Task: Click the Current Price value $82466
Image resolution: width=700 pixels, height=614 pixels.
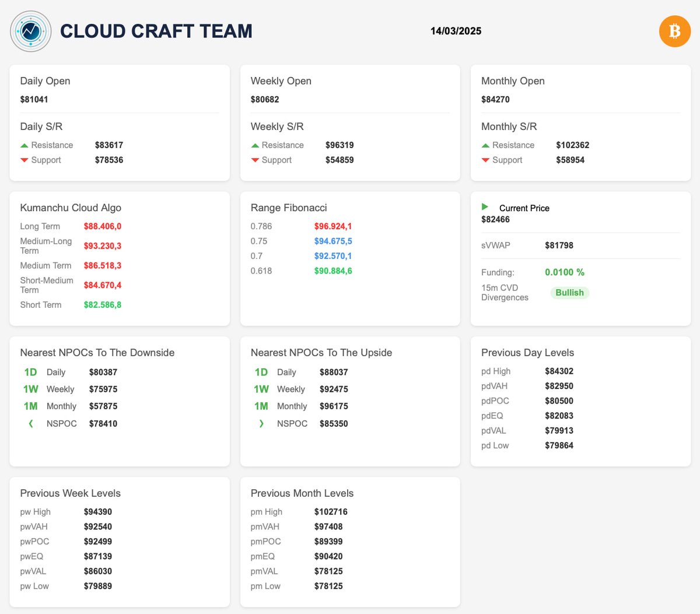Action: coord(495,220)
